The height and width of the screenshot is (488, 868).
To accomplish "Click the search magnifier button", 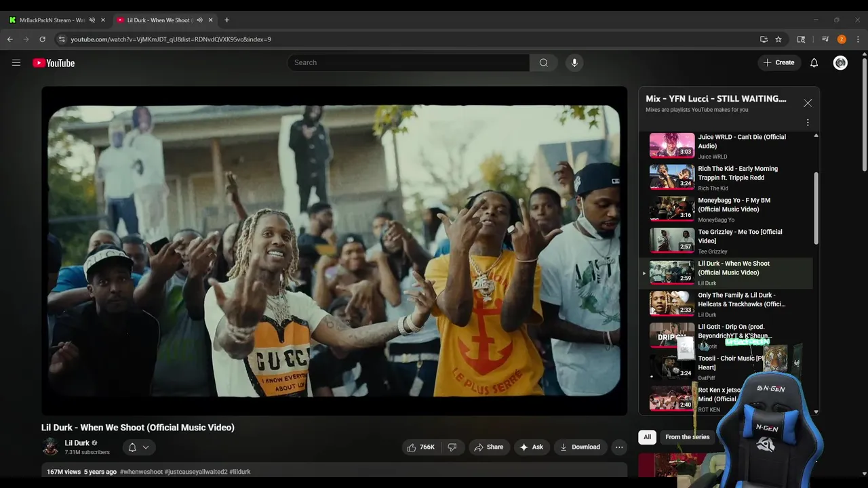I will click(543, 63).
